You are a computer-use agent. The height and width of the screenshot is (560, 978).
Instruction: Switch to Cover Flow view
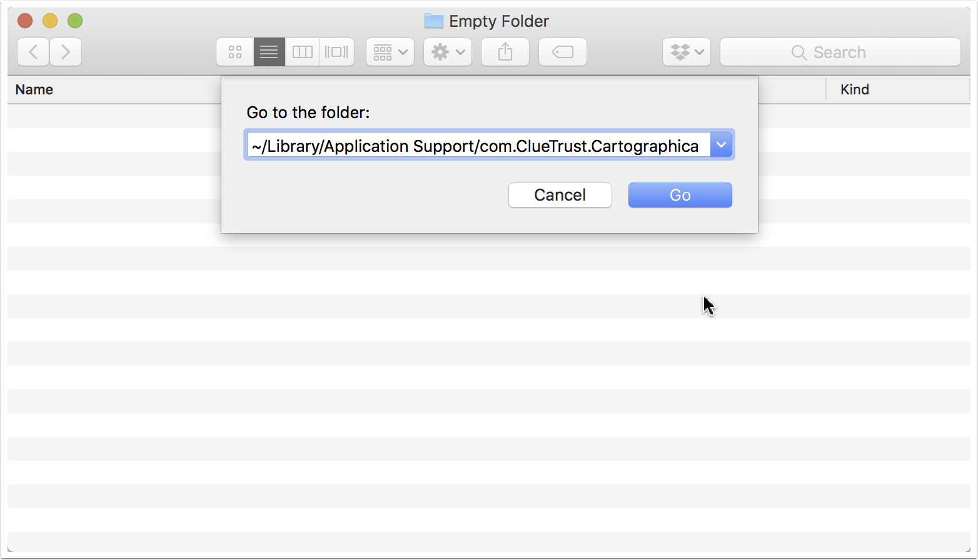click(336, 52)
